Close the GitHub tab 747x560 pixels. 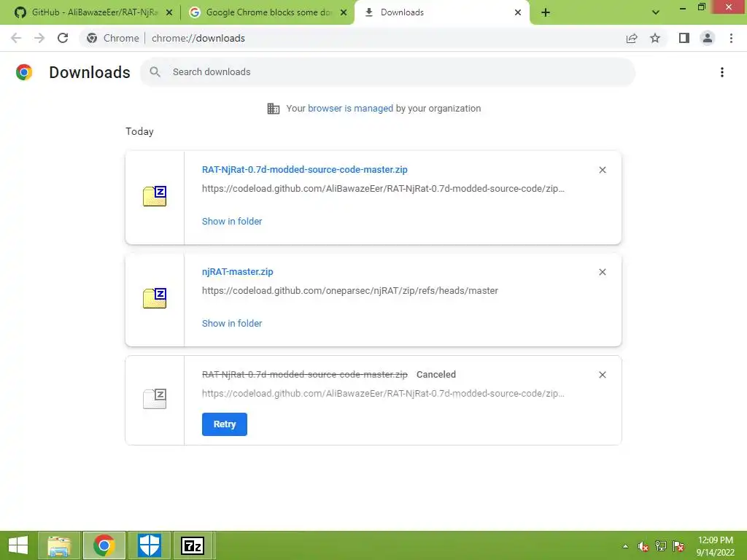tap(169, 13)
